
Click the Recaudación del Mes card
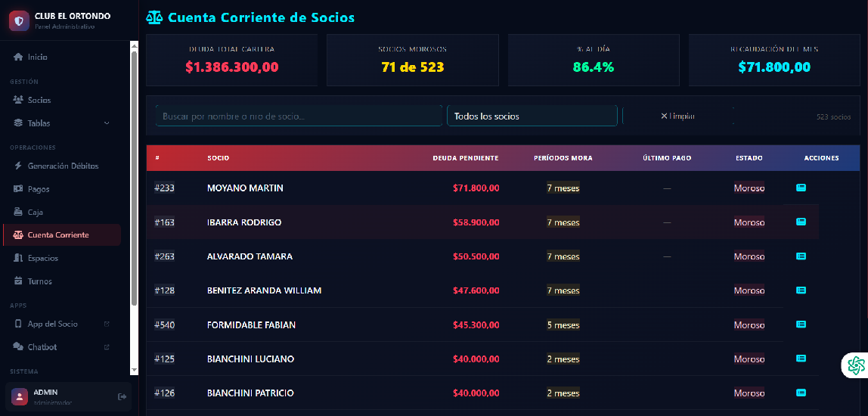click(774, 61)
